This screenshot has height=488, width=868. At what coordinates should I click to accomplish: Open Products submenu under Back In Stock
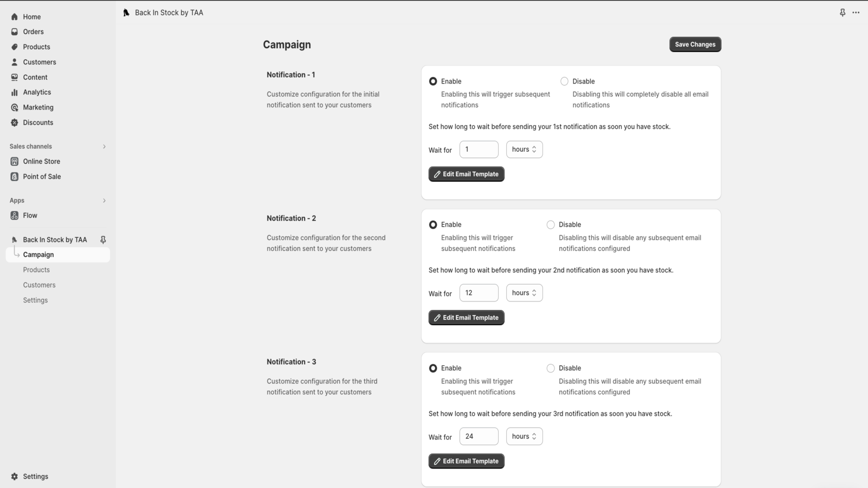coord(36,270)
